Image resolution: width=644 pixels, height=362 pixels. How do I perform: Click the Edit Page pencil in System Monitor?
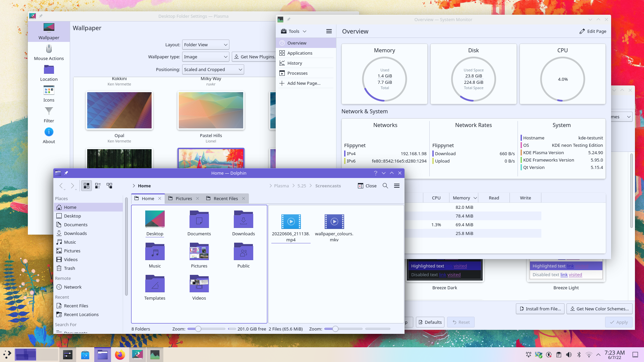[593, 31]
